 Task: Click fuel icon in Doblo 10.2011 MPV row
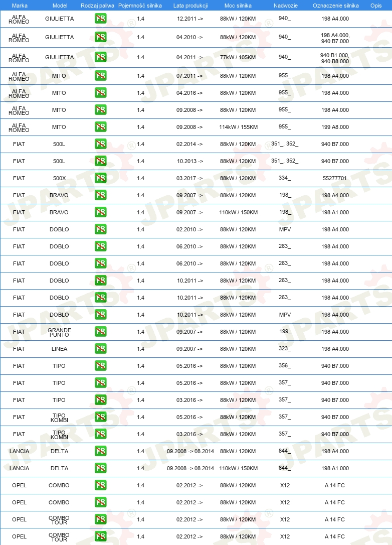[x=100, y=314]
